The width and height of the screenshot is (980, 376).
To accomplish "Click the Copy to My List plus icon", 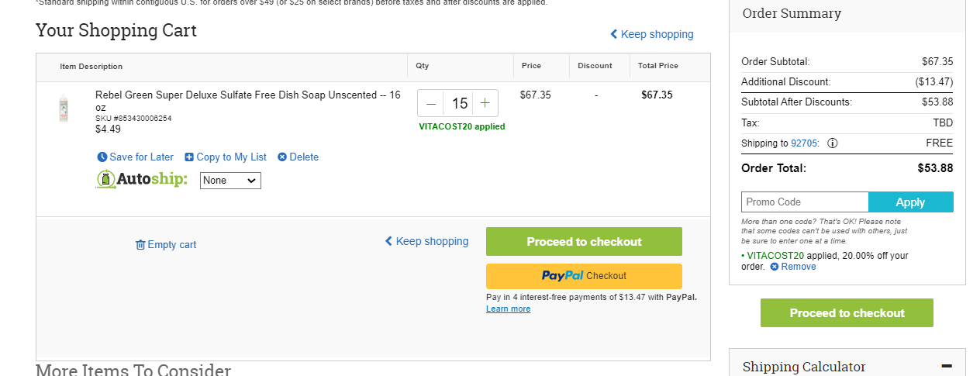I will pos(189,157).
